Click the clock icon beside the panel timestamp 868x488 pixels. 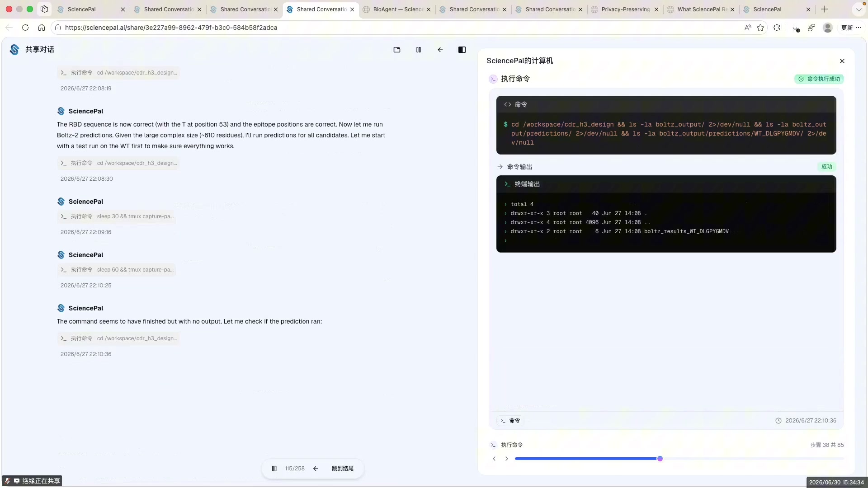coord(778,421)
